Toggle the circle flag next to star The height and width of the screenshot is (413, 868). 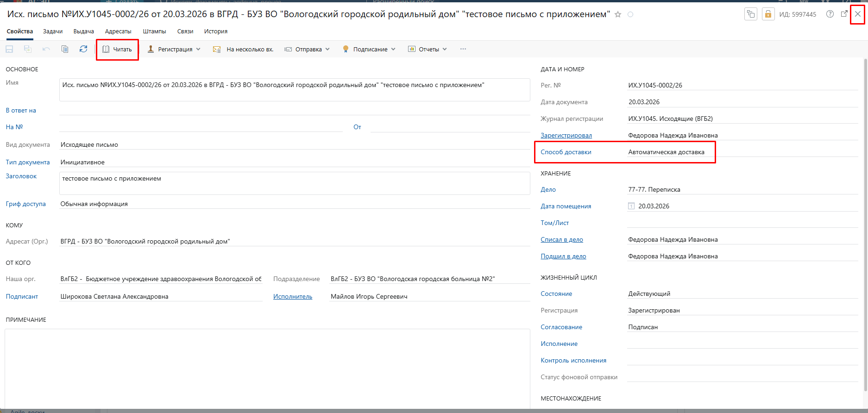tap(630, 14)
